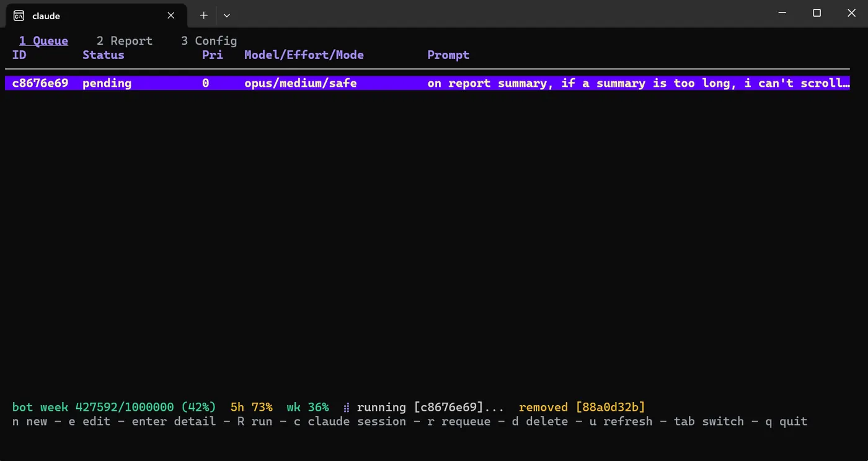The width and height of the screenshot is (868, 461).
Task: Click the ID column header
Action: (19, 55)
